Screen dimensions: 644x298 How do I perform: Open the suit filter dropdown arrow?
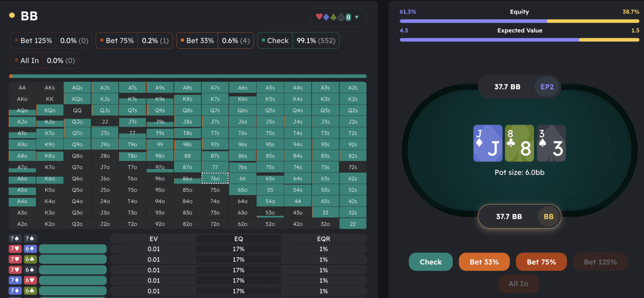coord(357,17)
